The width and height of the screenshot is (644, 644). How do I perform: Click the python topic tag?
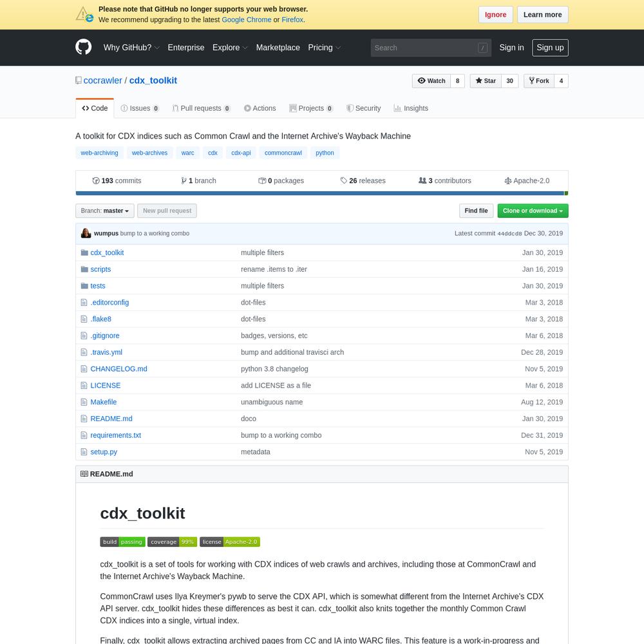(325, 153)
